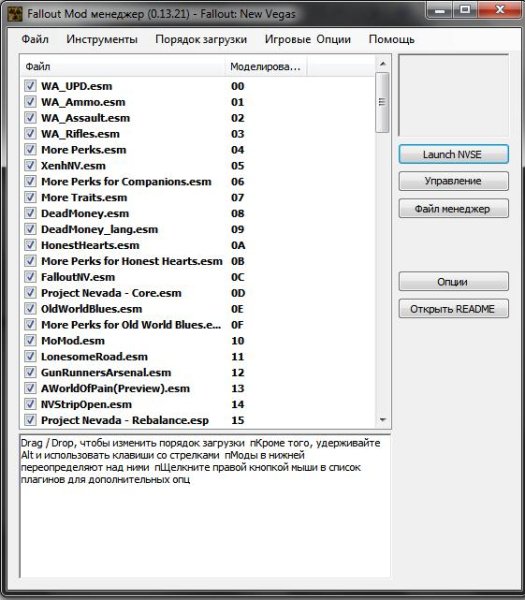525x600 pixels.
Task: Click the Опции button
Action: pos(453,282)
